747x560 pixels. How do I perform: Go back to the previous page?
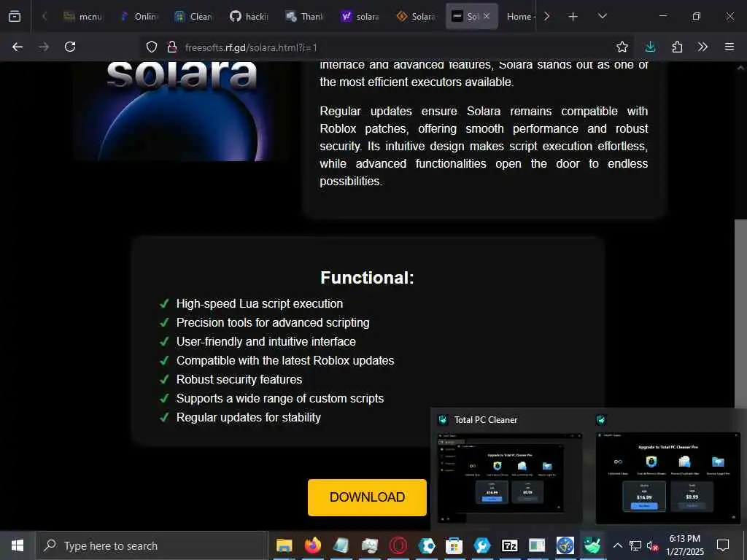pyautogui.click(x=18, y=47)
